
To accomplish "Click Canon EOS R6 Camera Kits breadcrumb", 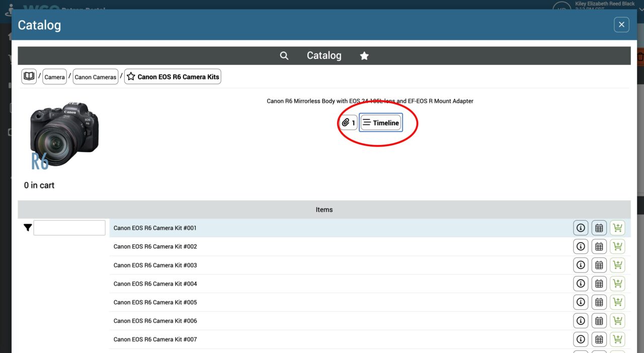I will [x=173, y=77].
